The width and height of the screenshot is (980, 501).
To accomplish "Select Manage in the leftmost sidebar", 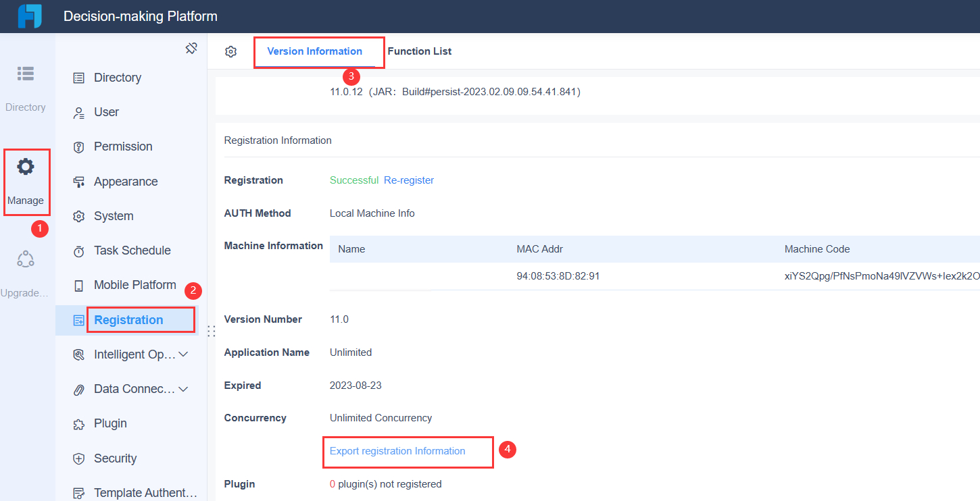I will pos(26,181).
